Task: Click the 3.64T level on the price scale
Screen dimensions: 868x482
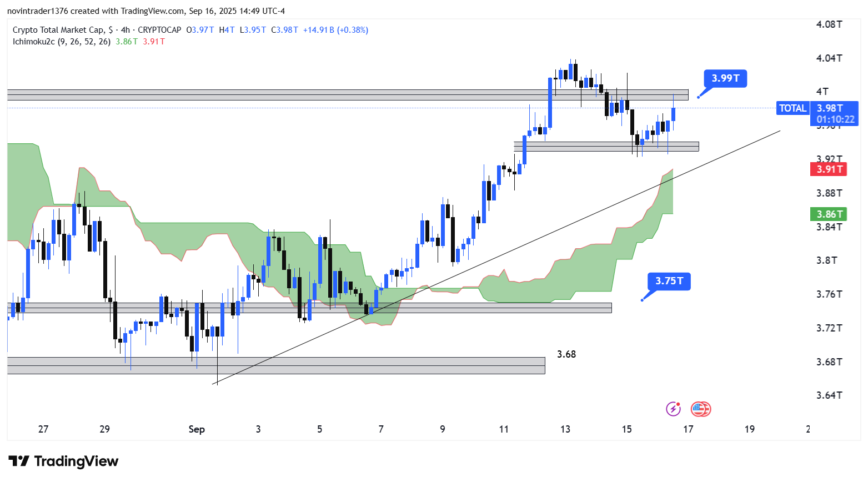Action: coord(829,395)
